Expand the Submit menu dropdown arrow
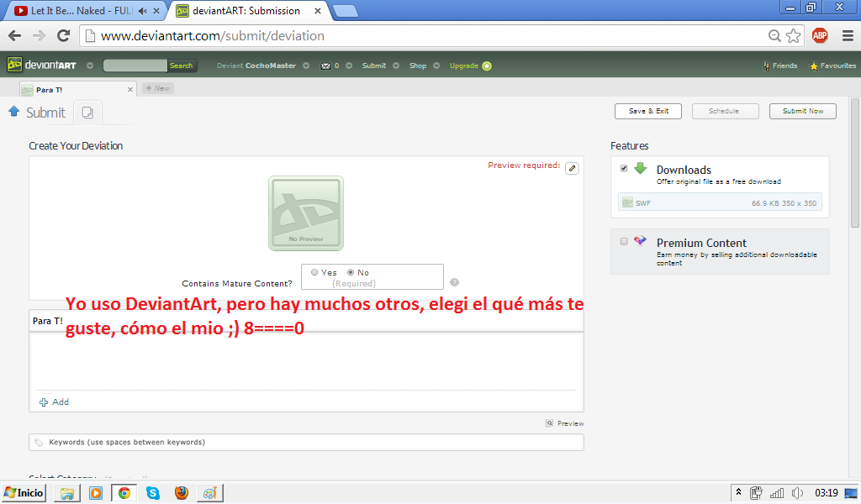The width and height of the screenshot is (861, 504). click(x=396, y=66)
